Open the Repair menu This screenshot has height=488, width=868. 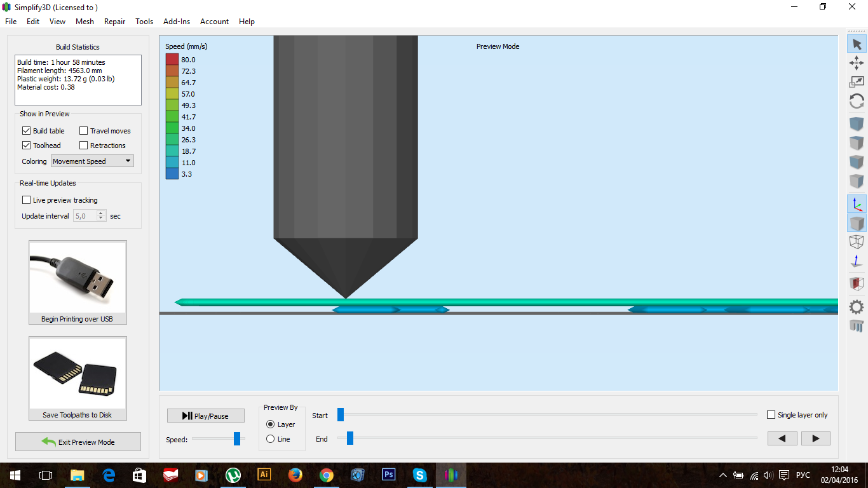point(114,22)
